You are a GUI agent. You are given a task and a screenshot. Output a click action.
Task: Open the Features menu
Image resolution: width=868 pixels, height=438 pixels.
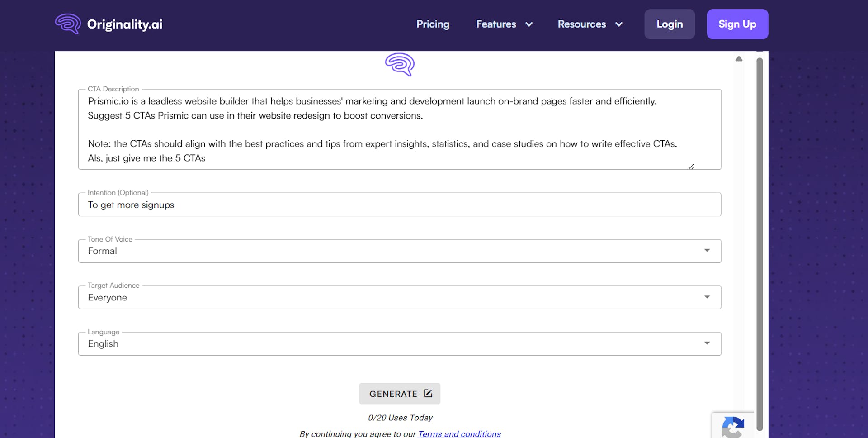(x=496, y=24)
